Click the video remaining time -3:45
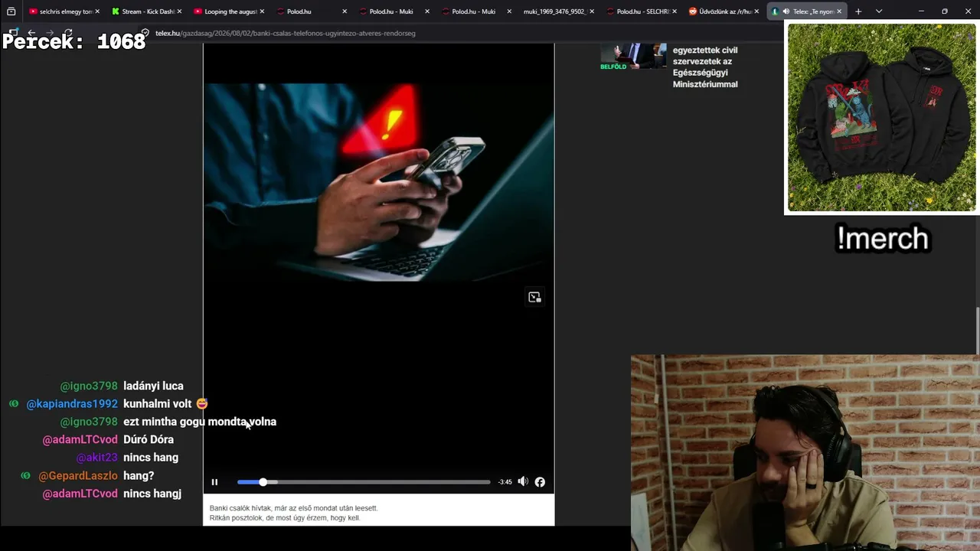980x551 pixels. (505, 482)
